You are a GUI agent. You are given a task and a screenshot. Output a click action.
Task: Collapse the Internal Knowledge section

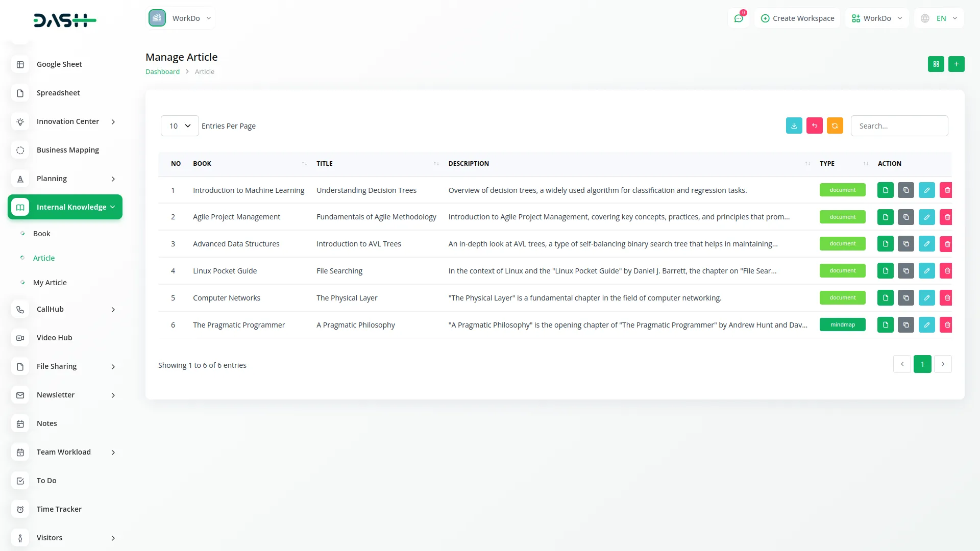pyautogui.click(x=65, y=207)
